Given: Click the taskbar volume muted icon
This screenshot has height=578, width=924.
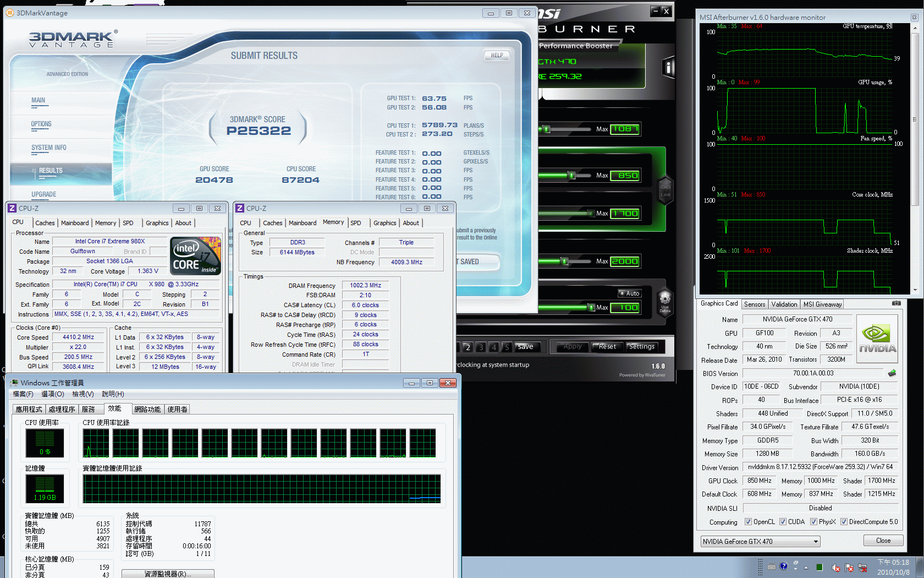Looking at the screenshot, I should coord(836,568).
